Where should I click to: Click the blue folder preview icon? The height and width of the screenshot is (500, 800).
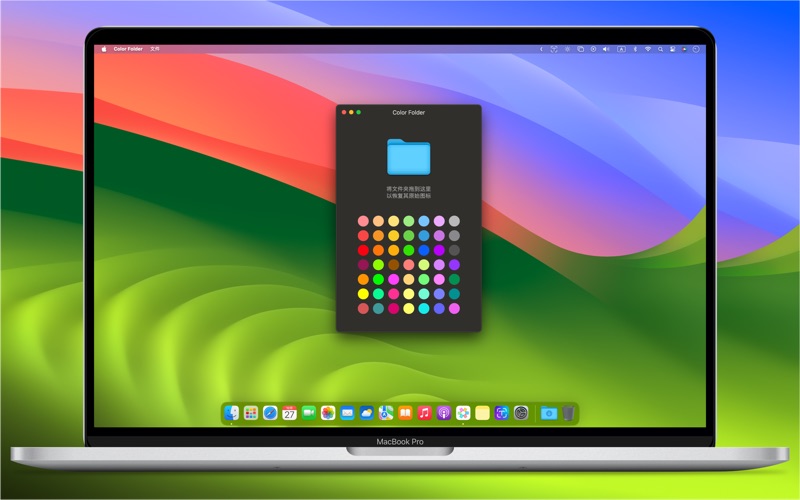pyautogui.click(x=408, y=157)
